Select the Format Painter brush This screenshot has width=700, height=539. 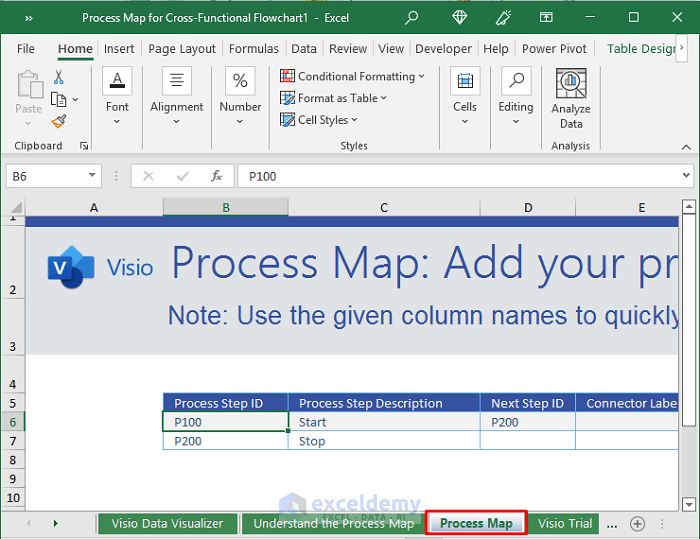tap(58, 121)
